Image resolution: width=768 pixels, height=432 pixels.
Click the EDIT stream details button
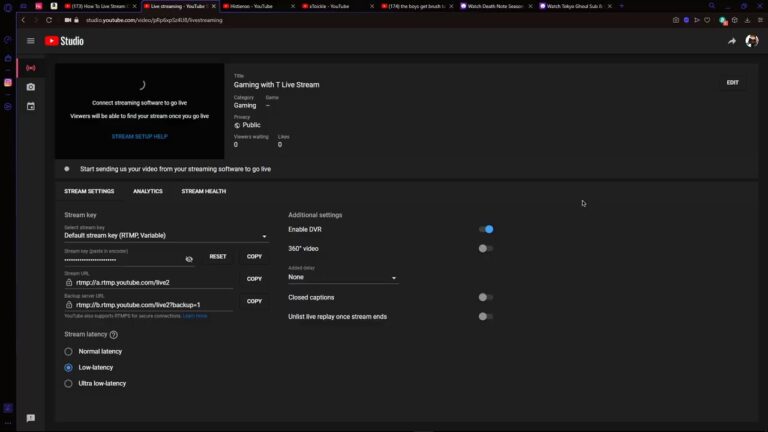click(733, 83)
